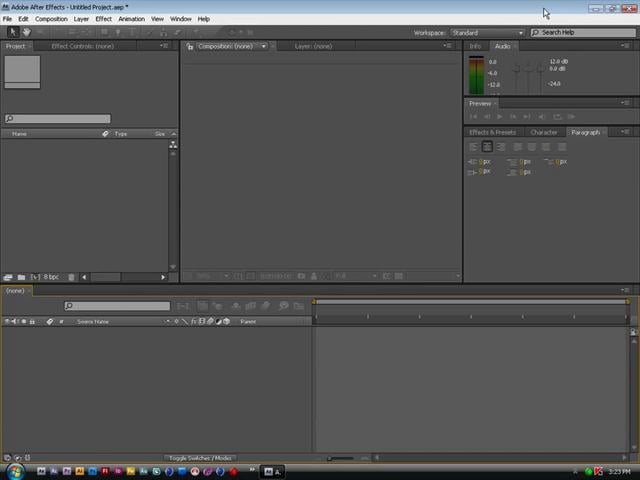Click the timeline zoom slider
The height and width of the screenshot is (480, 640).
(x=340, y=458)
